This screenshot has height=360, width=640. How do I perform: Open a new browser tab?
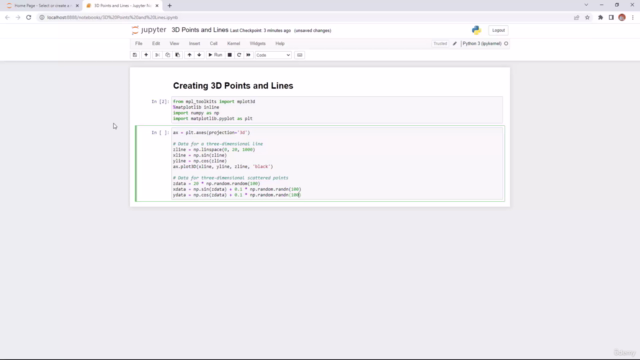(169, 6)
